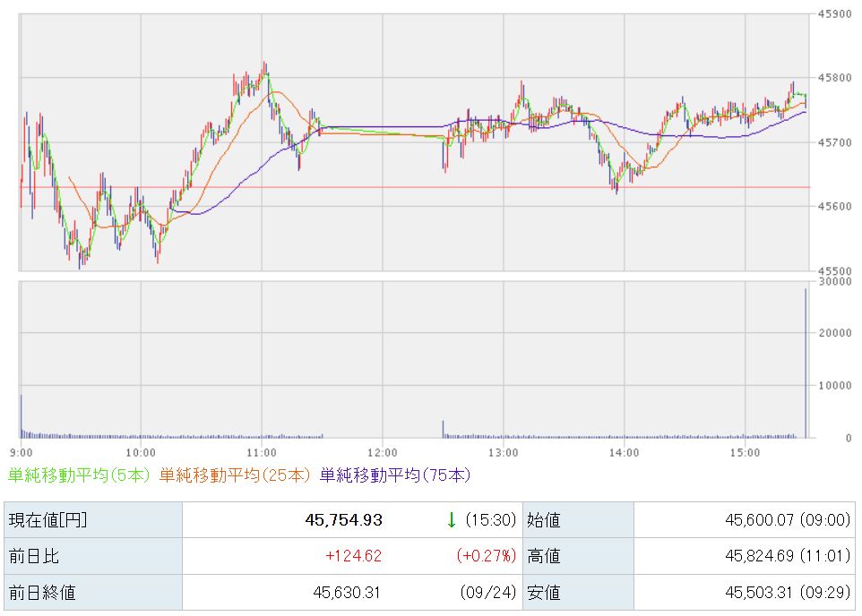Click the 14:00 time axis label
This screenshot has height=616, width=862.
coord(624,453)
